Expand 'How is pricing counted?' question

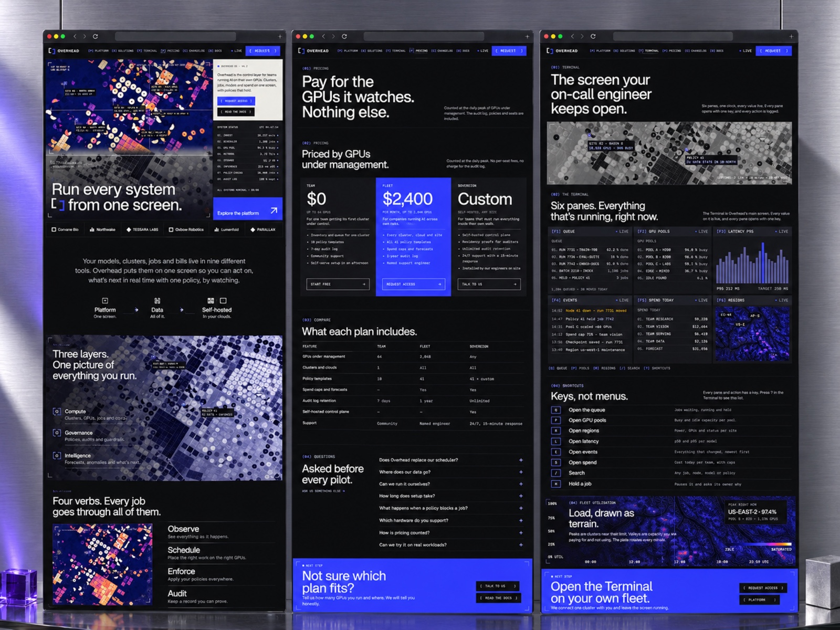pos(521,533)
